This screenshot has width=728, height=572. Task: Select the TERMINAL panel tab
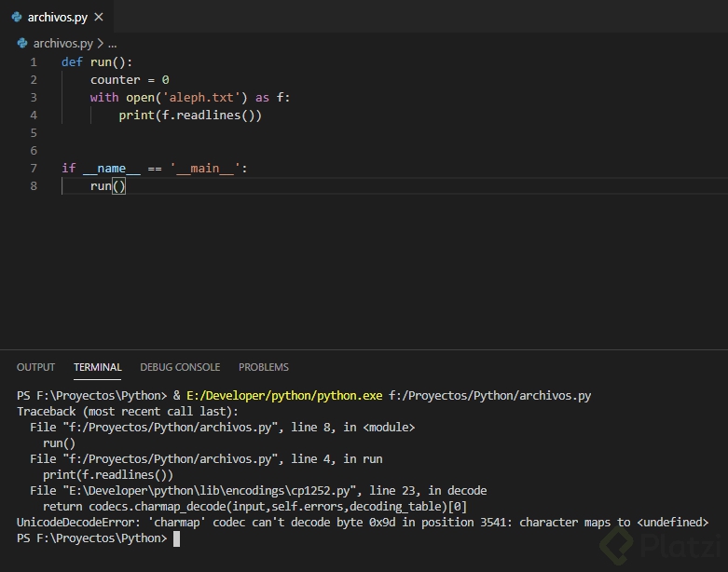click(x=98, y=367)
